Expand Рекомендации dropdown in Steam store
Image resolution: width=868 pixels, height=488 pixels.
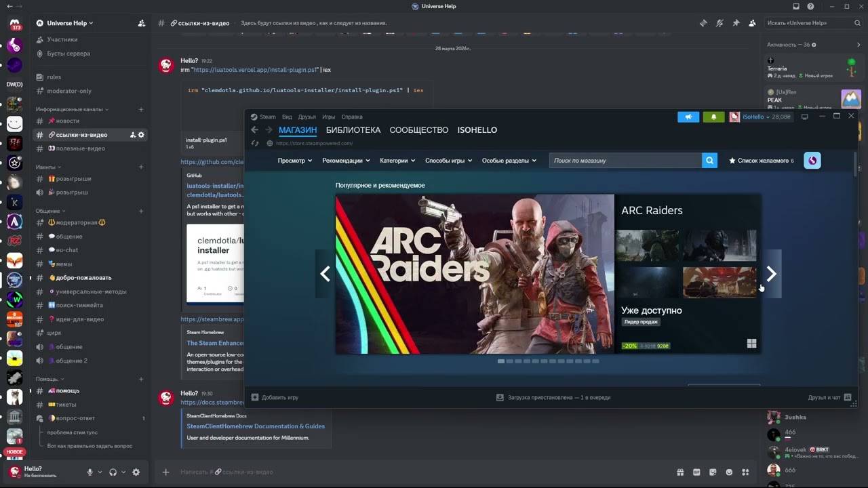pos(346,161)
